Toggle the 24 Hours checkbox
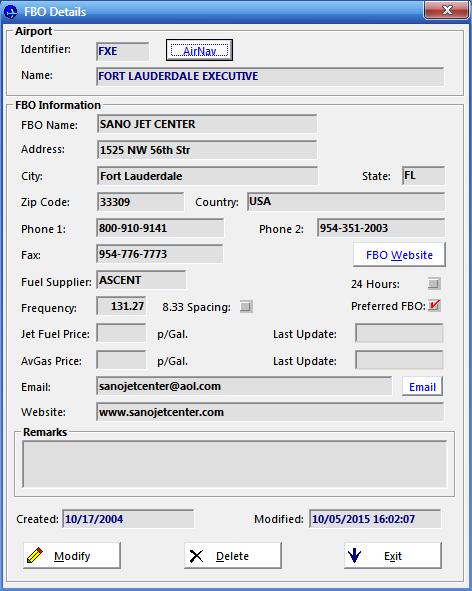472x591 pixels. click(x=434, y=283)
